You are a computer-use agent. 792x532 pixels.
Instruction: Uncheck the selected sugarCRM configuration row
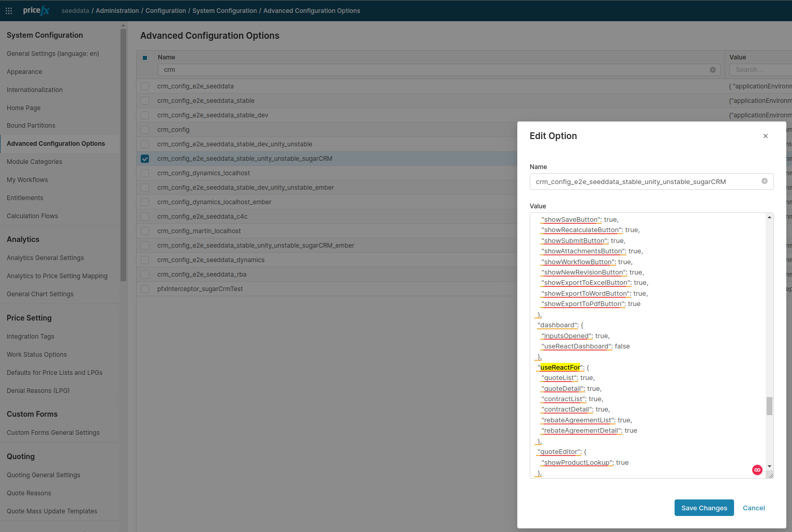[145, 159]
